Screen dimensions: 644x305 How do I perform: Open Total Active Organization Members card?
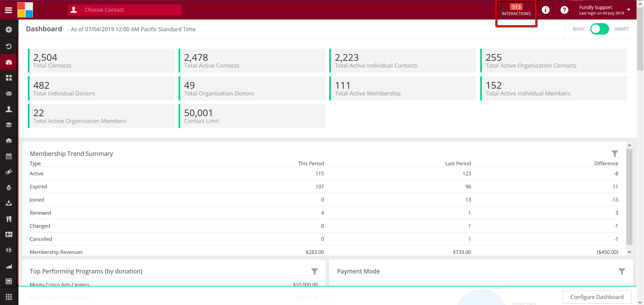click(101, 116)
